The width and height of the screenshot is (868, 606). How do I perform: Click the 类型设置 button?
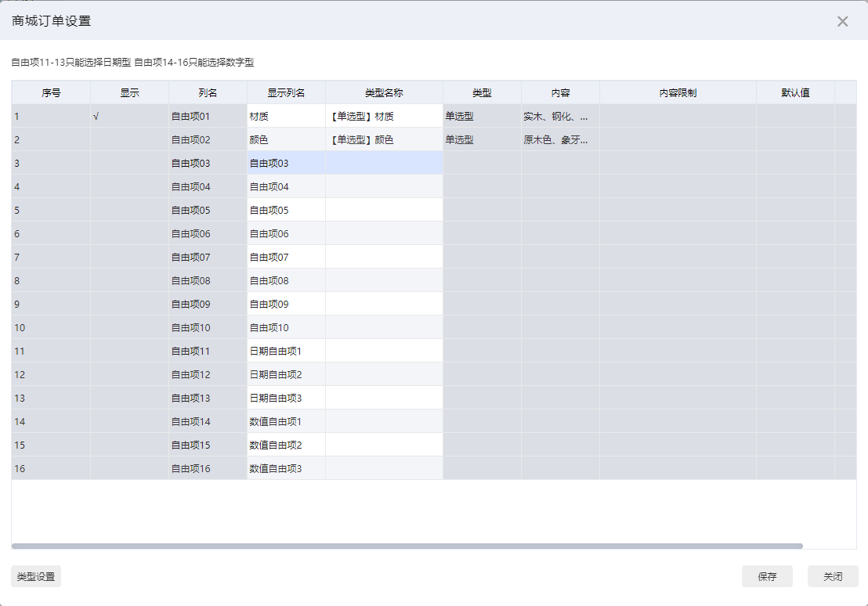tap(36, 576)
